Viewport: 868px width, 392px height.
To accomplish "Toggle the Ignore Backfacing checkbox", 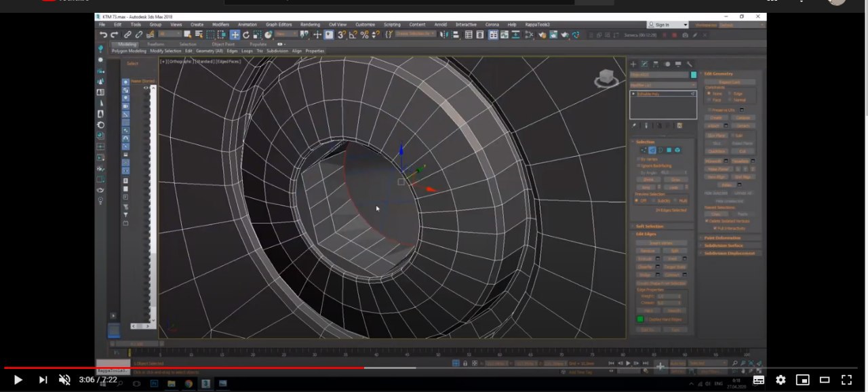I will [x=638, y=165].
